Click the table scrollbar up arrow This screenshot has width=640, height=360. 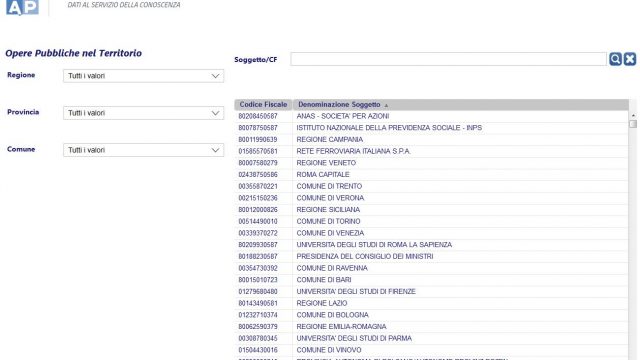tap(633, 116)
